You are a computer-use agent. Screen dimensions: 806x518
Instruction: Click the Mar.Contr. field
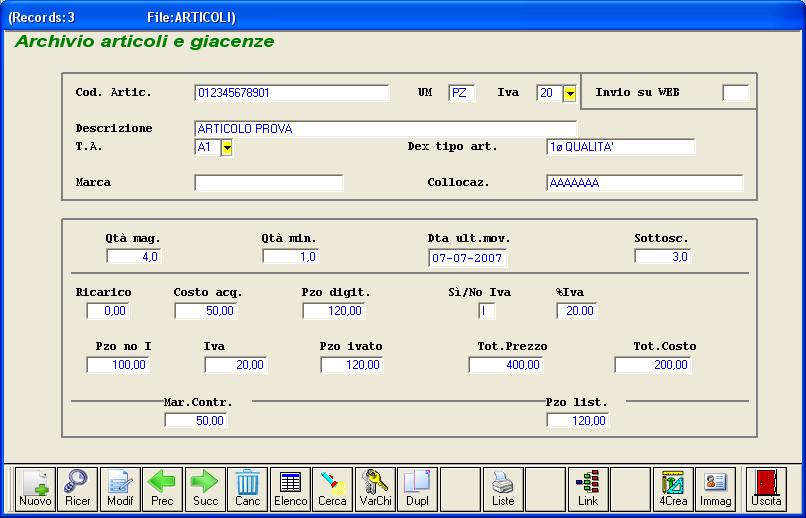point(196,420)
